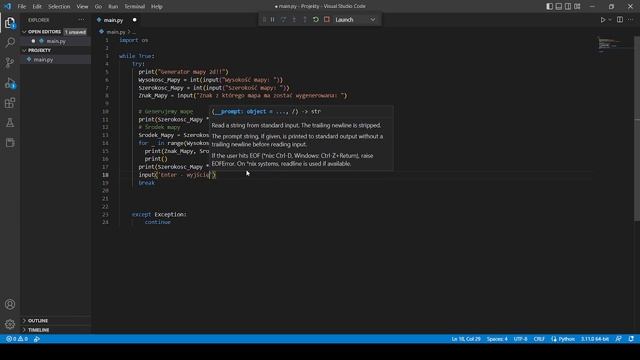Open the Search view in activity bar

point(10,42)
